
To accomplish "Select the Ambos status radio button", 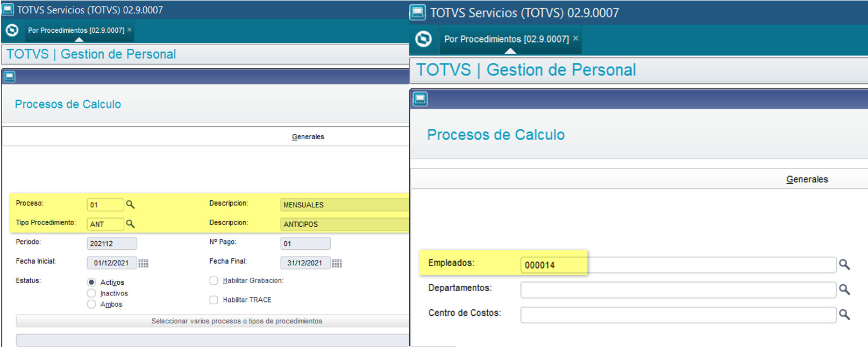I will point(91,304).
